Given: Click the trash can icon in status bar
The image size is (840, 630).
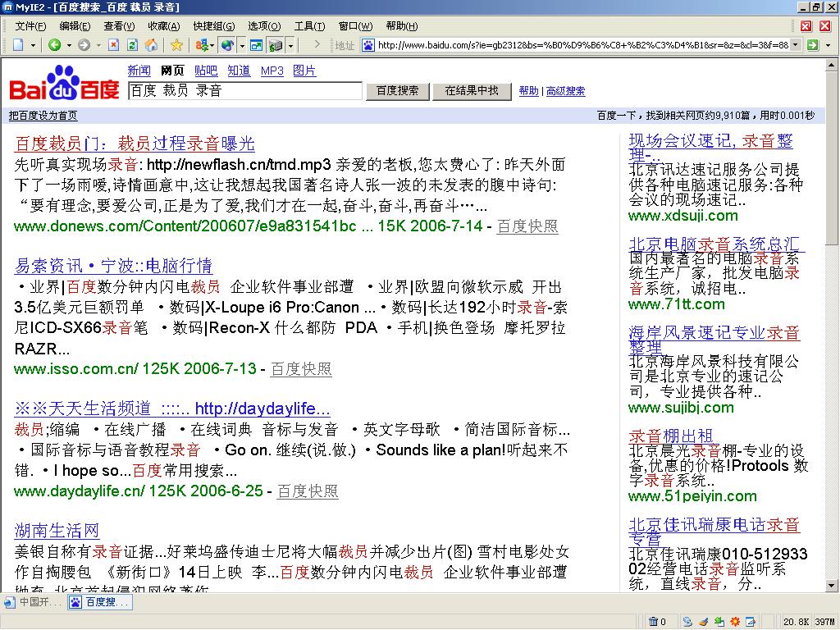Looking at the screenshot, I should (654, 622).
